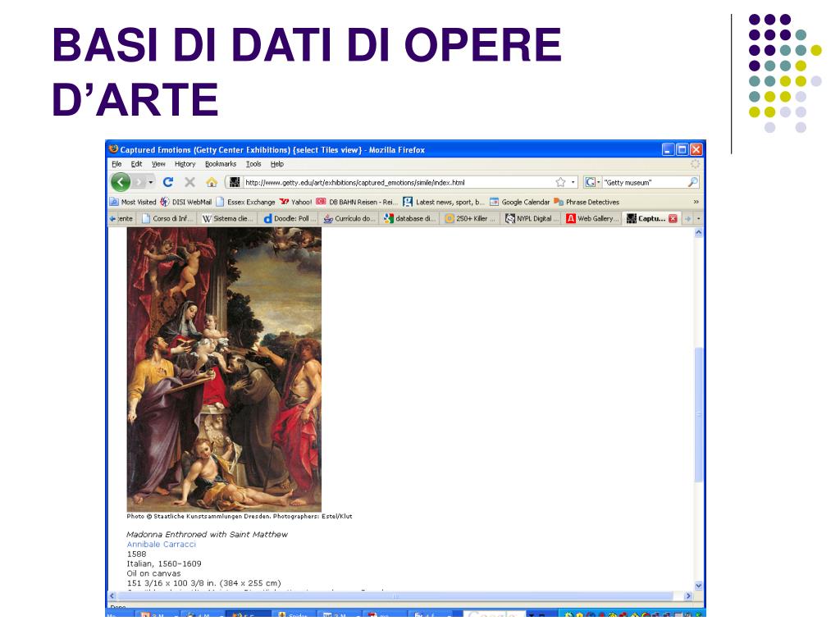
Task: Click the Staatliche Kunstsammlungen photo credit text
Action: [x=240, y=517]
